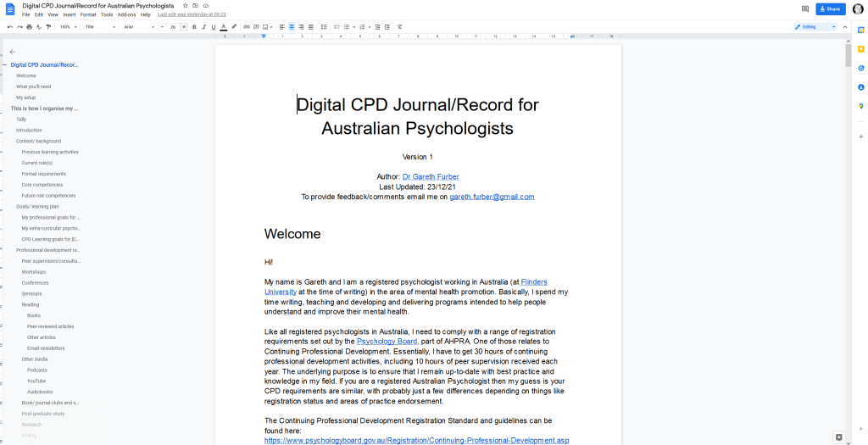Click the clear formatting icon

click(x=401, y=27)
